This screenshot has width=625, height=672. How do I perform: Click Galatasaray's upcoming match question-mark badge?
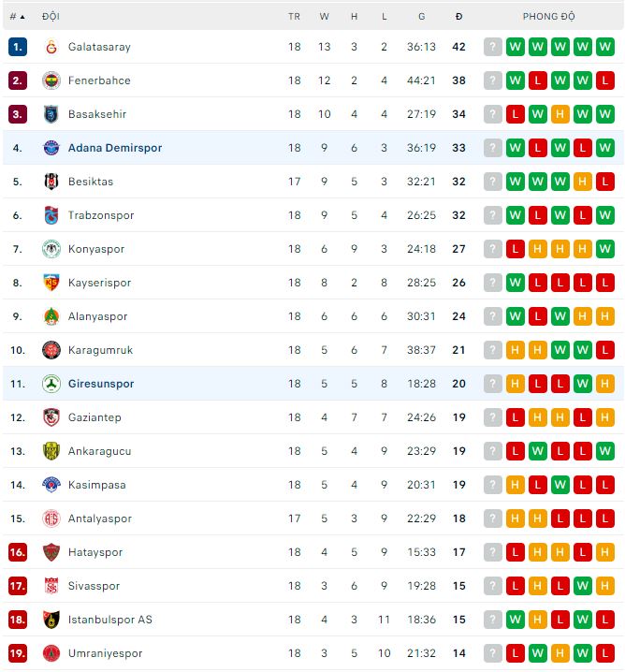coord(493,47)
